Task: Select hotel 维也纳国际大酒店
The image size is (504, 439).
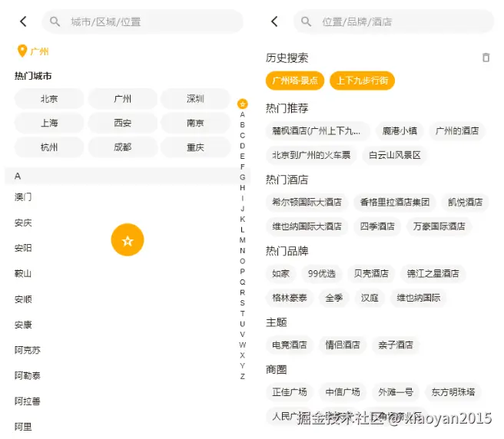Action: click(x=307, y=226)
